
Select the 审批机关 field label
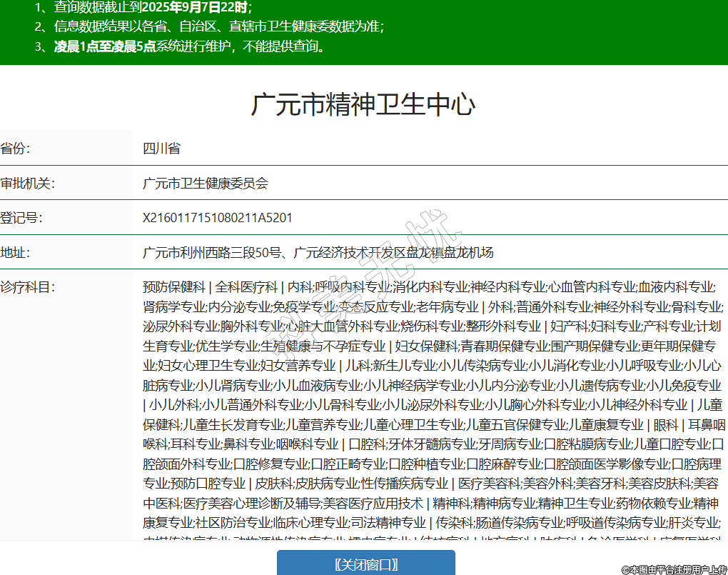[27, 184]
